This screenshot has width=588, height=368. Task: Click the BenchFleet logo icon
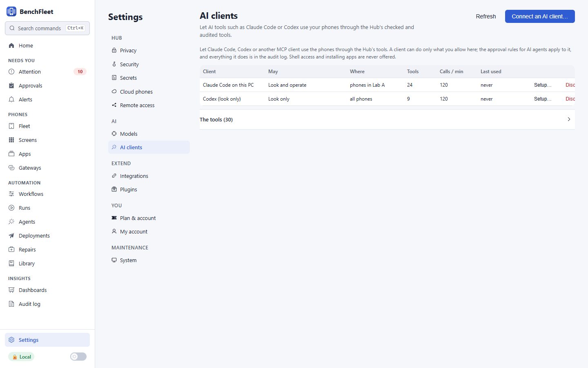[11, 11]
